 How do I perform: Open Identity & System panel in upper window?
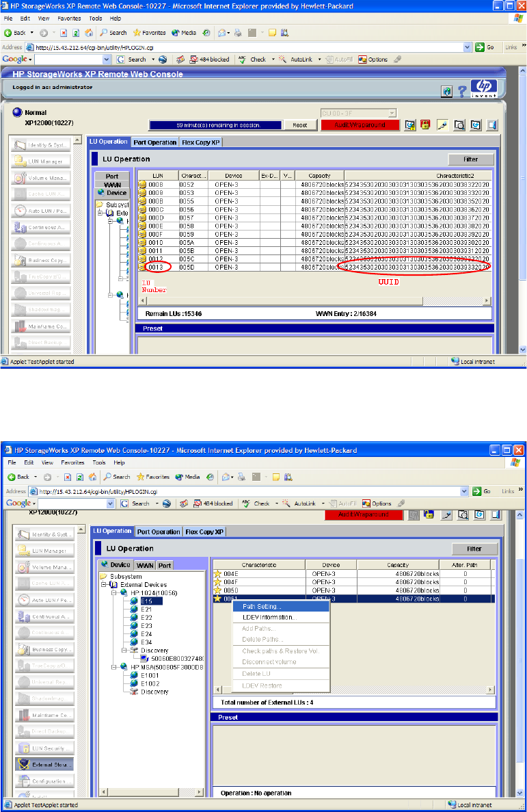[x=42, y=145]
